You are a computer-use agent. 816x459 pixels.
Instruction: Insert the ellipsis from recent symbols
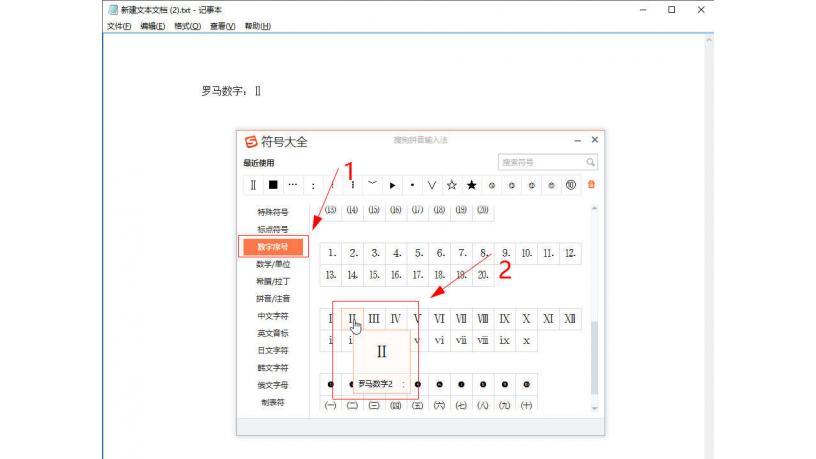click(x=293, y=185)
